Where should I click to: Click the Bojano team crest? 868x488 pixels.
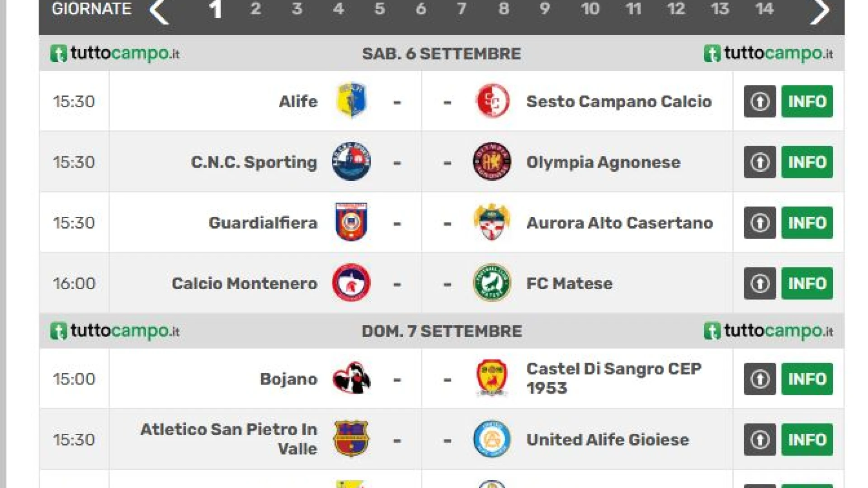pyautogui.click(x=351, y=378)
